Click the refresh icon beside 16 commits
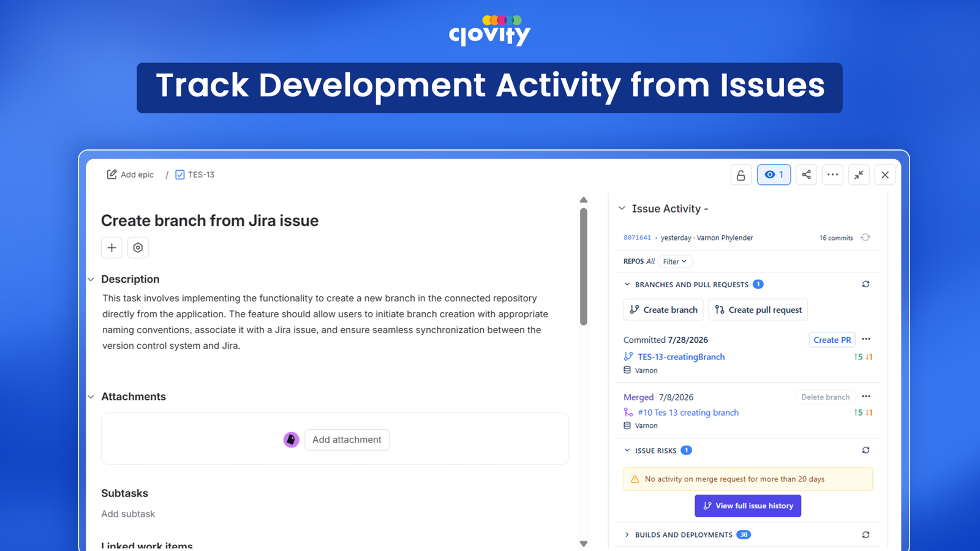 (865, 238)
